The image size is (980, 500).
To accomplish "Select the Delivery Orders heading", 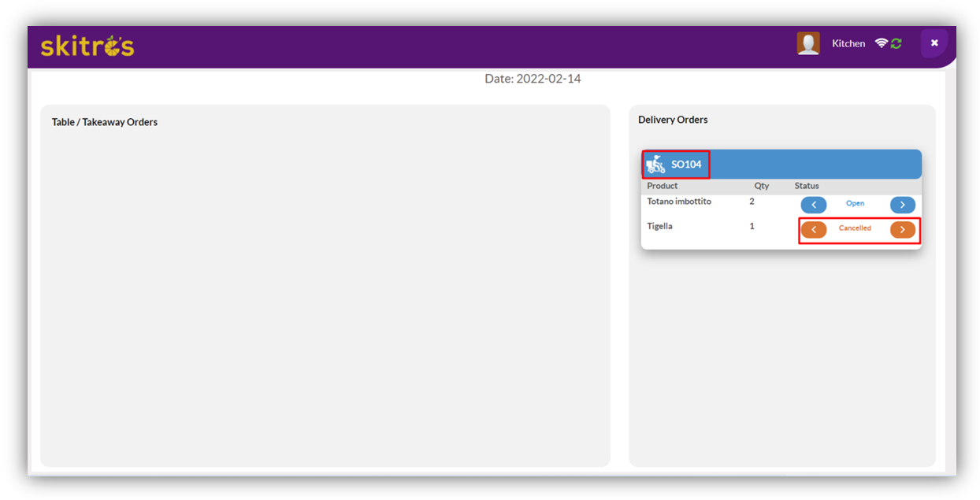I will click(x=673, y=120).
